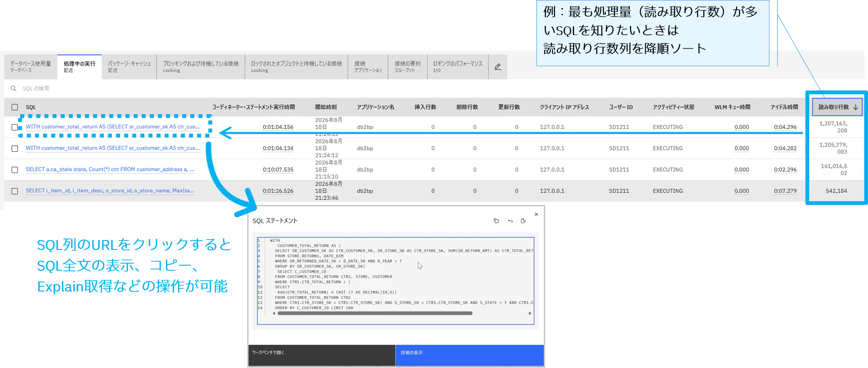
Task: Check the SELECT i_item_id row checkbox
Action: 15,191
